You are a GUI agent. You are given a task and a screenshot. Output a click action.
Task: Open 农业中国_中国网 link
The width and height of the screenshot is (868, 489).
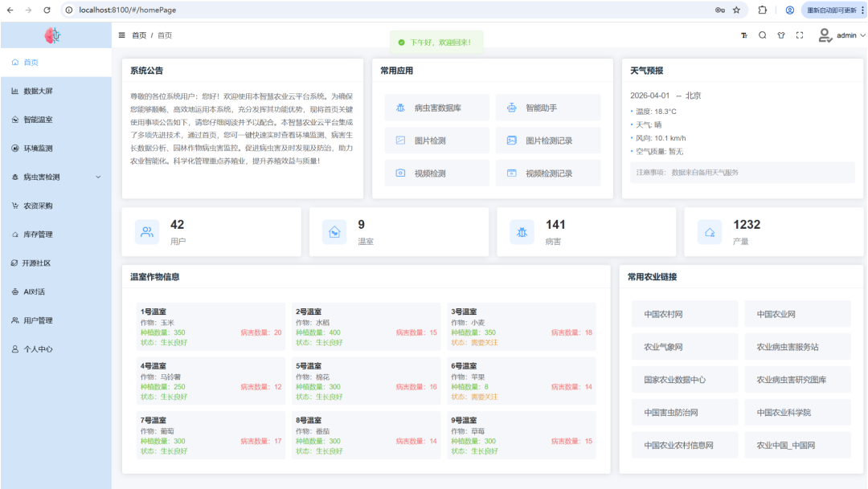(x=798, y=445)
